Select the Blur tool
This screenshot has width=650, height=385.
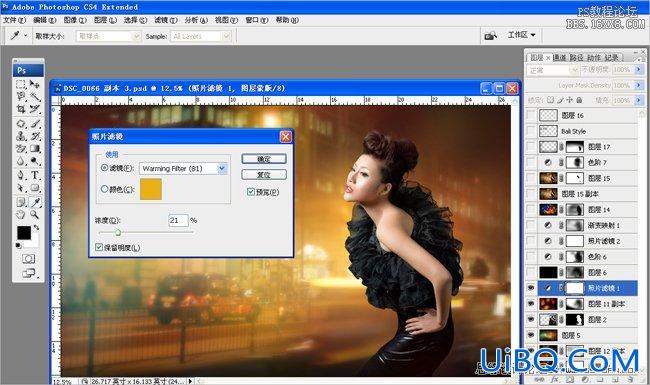click(x=21, y=161)
